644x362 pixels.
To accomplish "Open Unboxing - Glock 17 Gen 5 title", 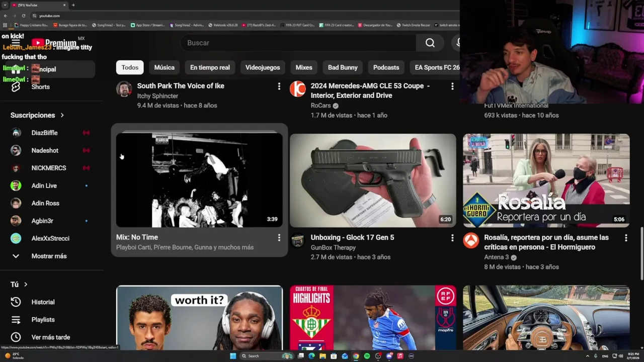I will pos(352,237).
